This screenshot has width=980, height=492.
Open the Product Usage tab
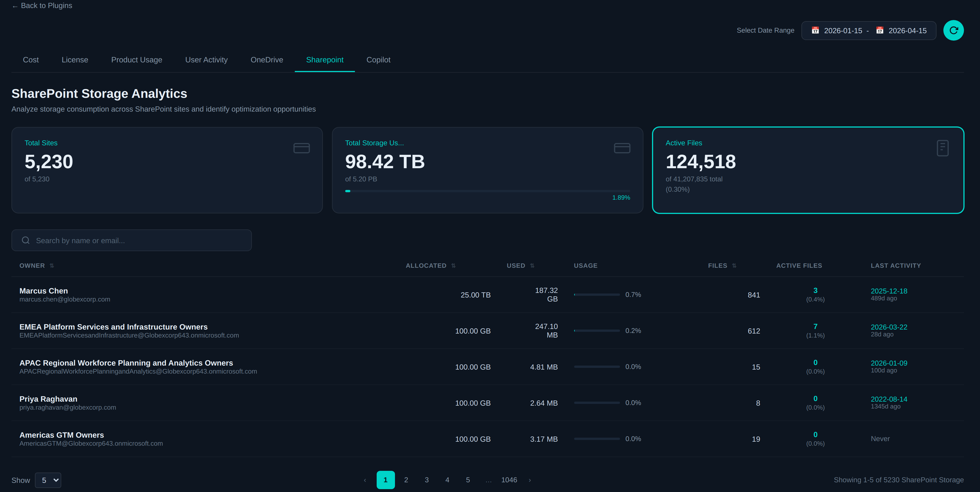137,60
